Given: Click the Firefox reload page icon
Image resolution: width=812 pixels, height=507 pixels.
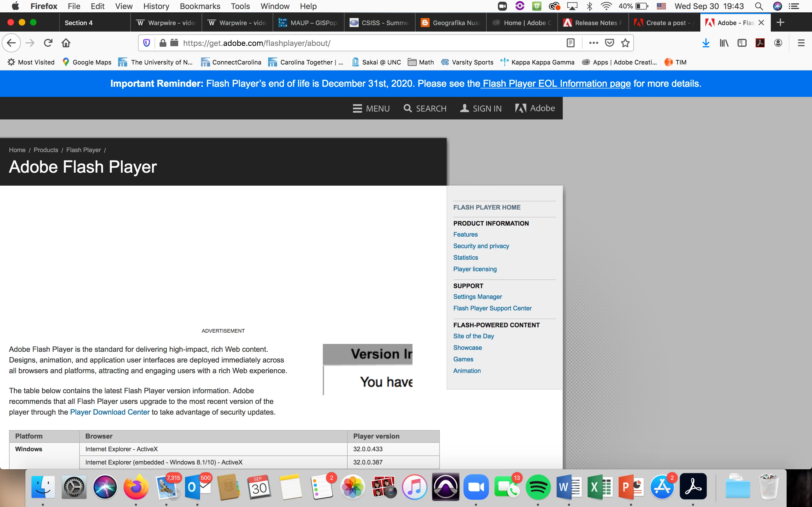Looking at the screenshot, I should tap(48, 43).
